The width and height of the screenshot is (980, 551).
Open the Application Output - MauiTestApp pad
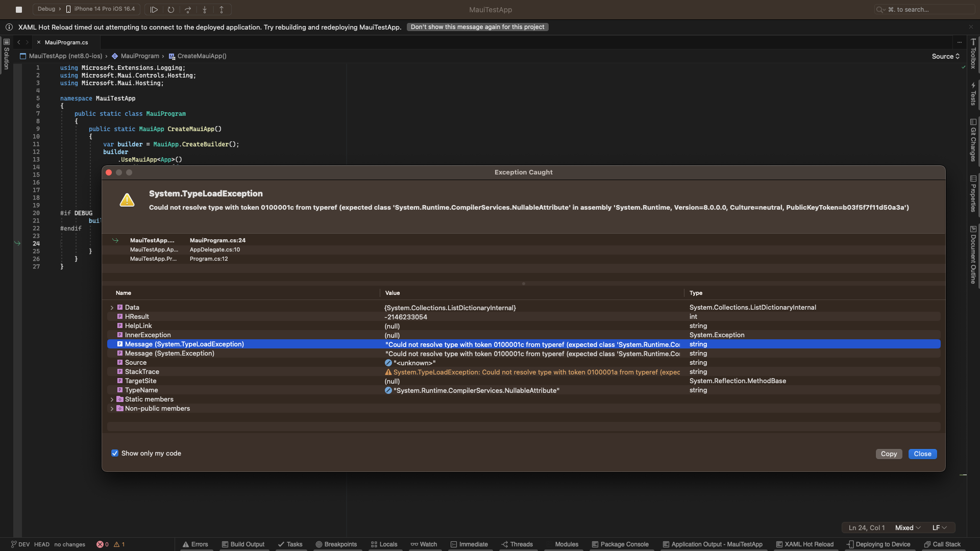(x=712, y=544)
